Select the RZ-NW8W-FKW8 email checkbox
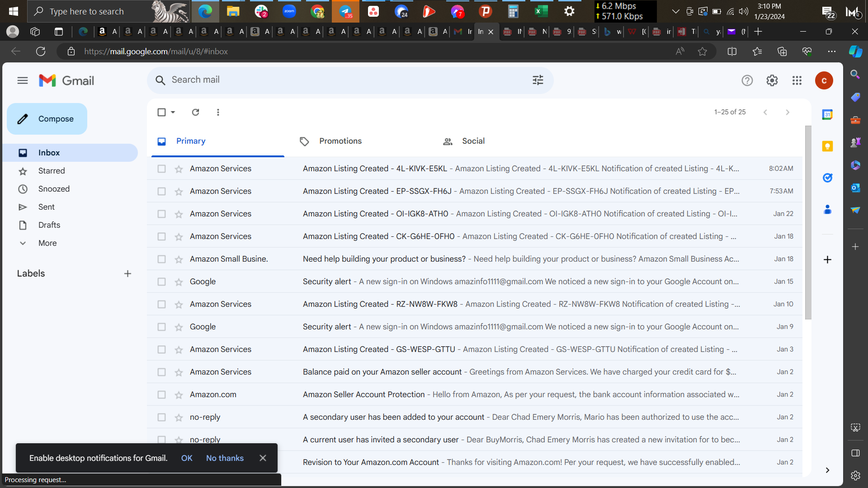The width and height of the screenshot is (868, 488). (161, 304)
